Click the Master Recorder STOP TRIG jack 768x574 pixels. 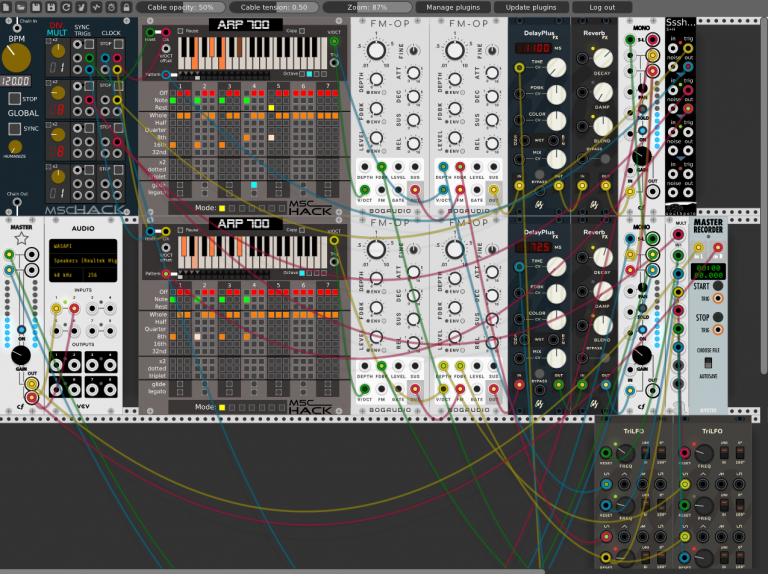click(x=718, y=329)
